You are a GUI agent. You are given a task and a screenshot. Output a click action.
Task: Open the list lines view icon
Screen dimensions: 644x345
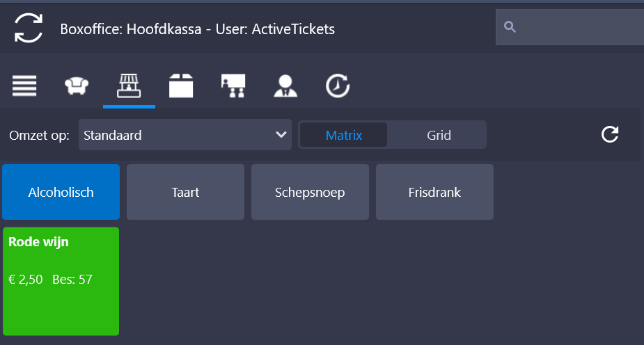pos(24,86)
